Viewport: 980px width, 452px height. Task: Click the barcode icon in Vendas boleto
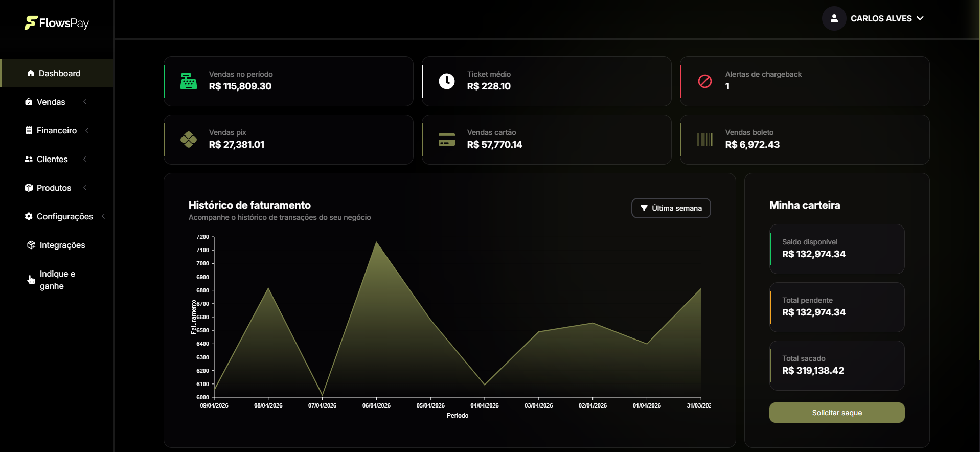tap(705, 140)
